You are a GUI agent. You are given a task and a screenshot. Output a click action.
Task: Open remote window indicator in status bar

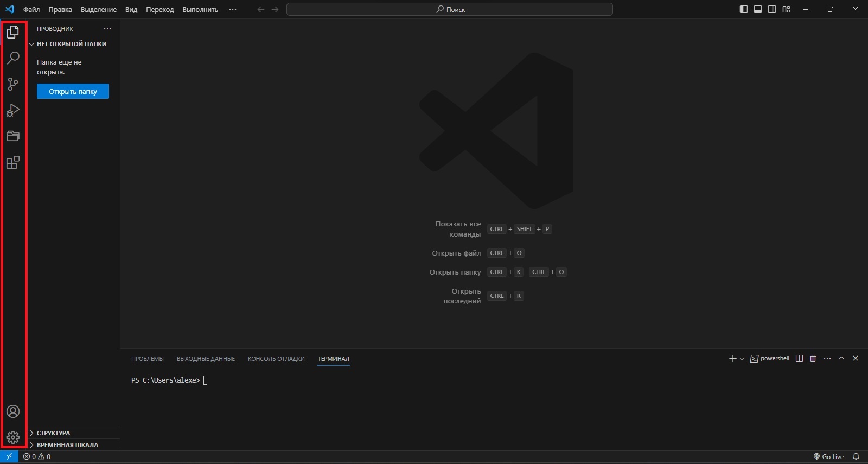coord(9,457)
